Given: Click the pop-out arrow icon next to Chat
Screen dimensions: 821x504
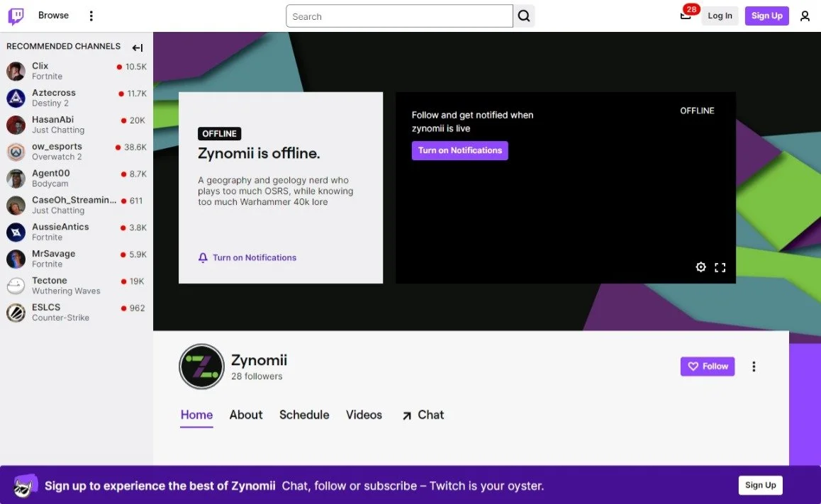Looking at the screenshot, I should (407, 415).
